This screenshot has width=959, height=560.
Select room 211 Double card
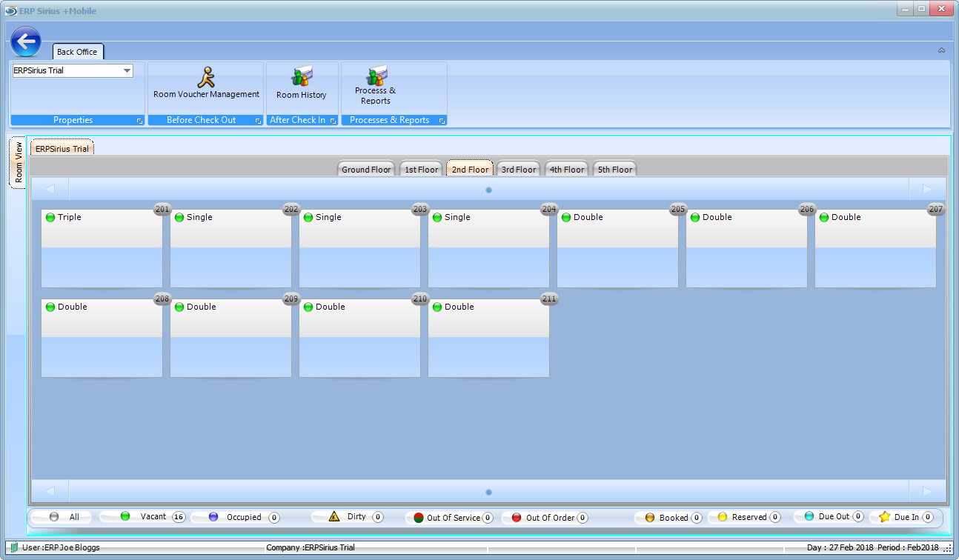pyautogui.click(x=488, y=338)
